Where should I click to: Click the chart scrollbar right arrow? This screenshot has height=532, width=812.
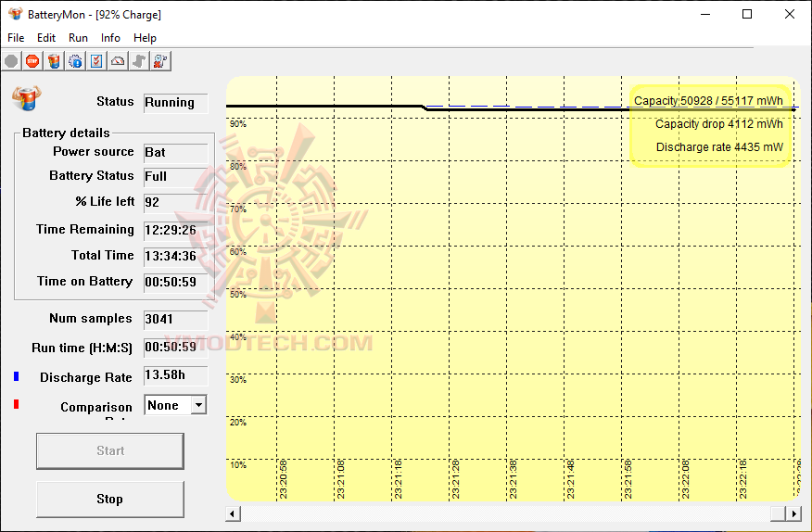(x=793, y=513)
